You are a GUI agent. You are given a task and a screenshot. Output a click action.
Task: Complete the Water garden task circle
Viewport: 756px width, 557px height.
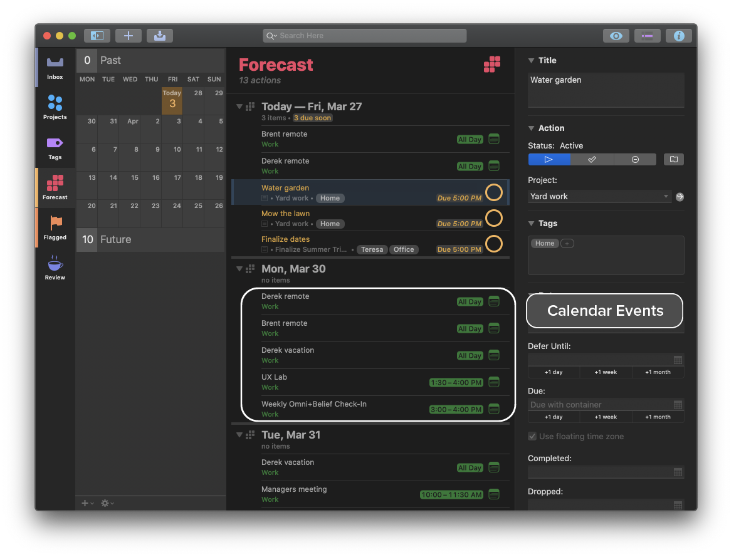pos(493,192)
